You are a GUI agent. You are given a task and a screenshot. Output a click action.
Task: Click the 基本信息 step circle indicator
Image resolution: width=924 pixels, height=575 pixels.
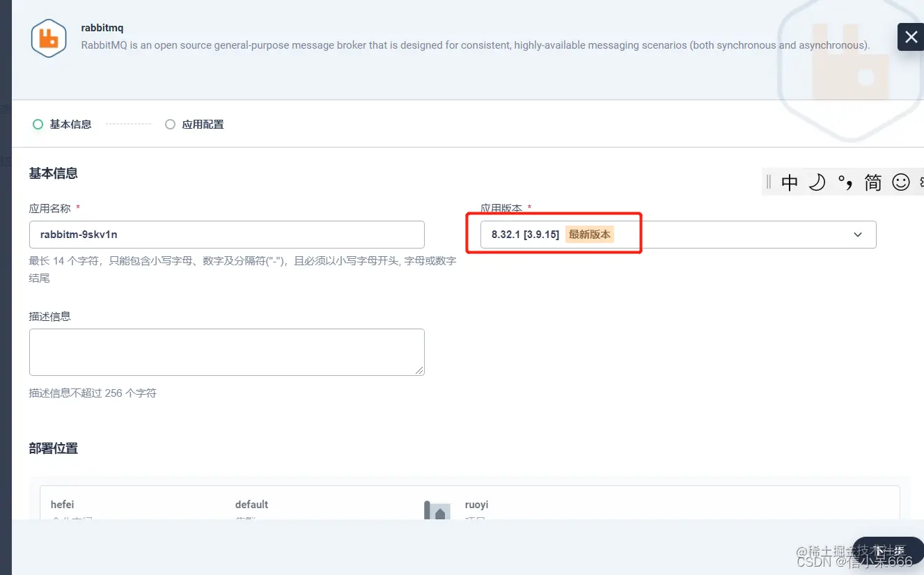[x=38, y=125]
